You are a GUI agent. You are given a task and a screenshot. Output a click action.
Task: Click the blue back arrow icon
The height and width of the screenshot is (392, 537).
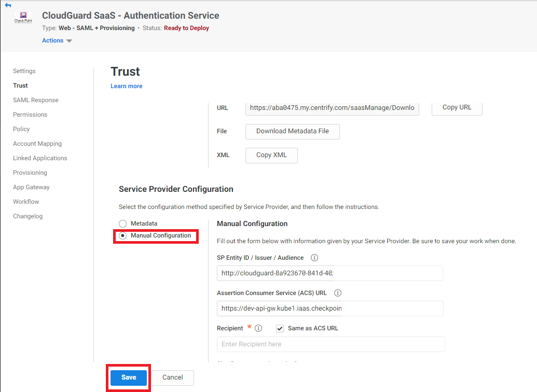(8, 5)
